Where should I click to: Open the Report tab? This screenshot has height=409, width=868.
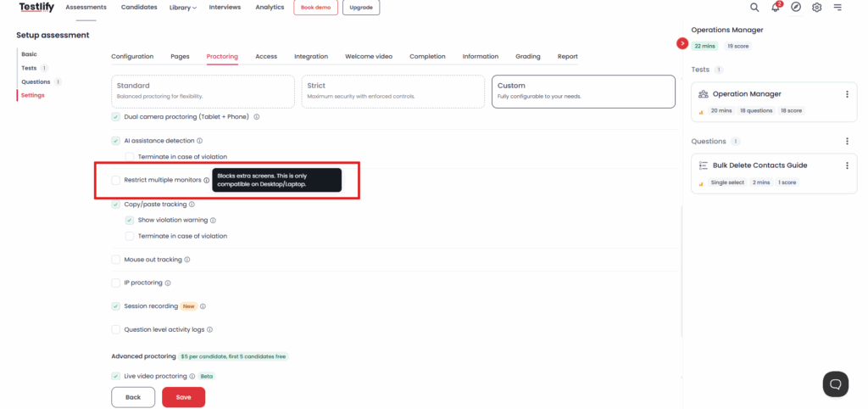[x=567, y=57]
